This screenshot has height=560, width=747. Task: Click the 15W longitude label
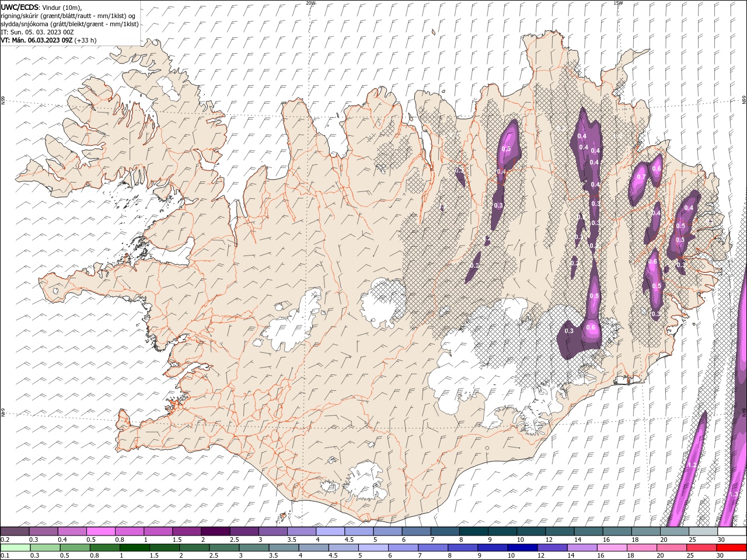click(618, 3)
